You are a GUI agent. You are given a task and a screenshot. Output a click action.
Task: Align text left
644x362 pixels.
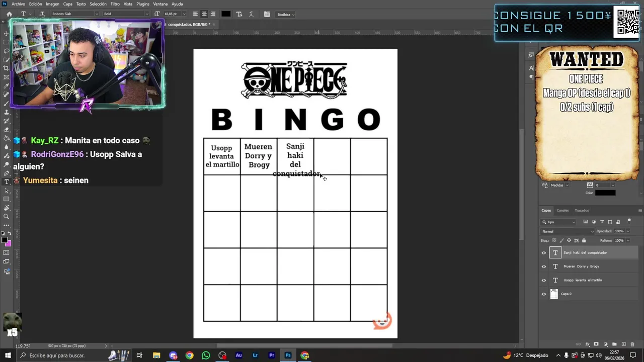click(x=195, y=14)
